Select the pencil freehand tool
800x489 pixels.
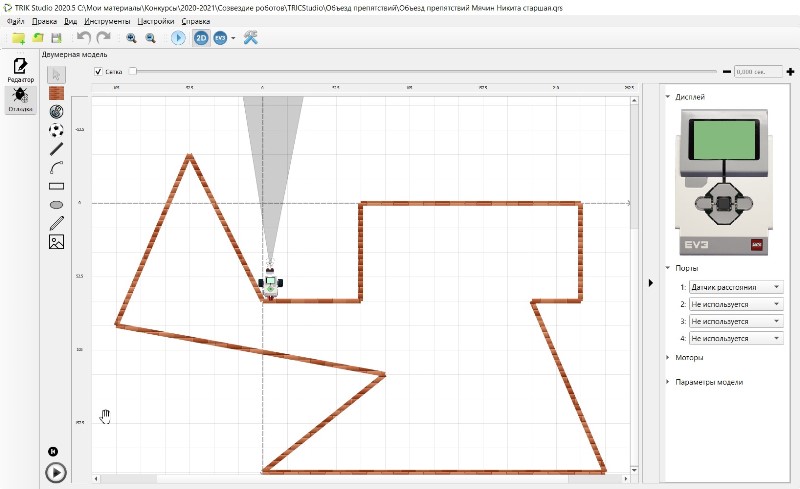57,223
